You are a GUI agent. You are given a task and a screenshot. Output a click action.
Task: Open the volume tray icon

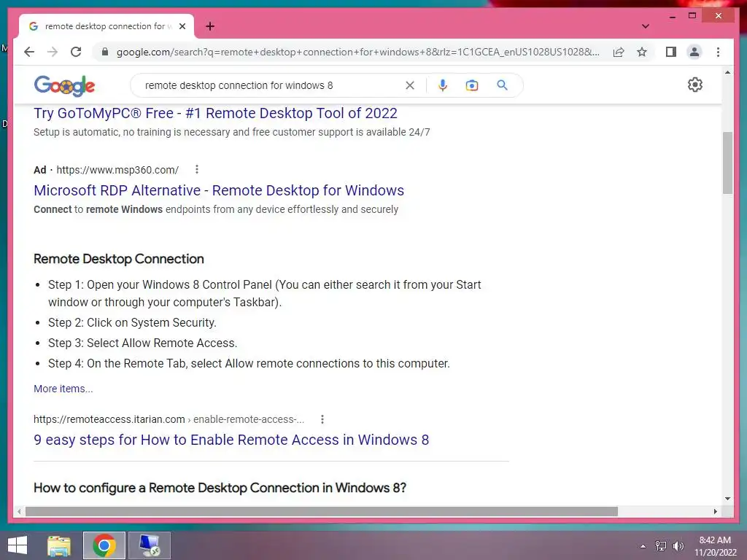[678, 546]
